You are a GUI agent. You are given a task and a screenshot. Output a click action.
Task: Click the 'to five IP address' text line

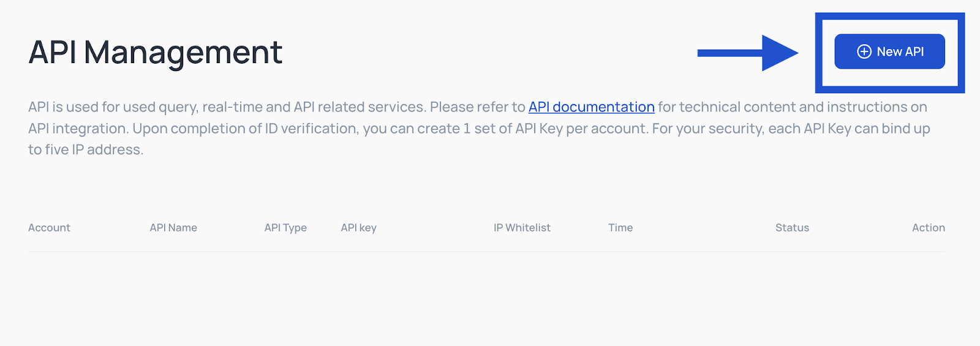(x=86, y=150)
